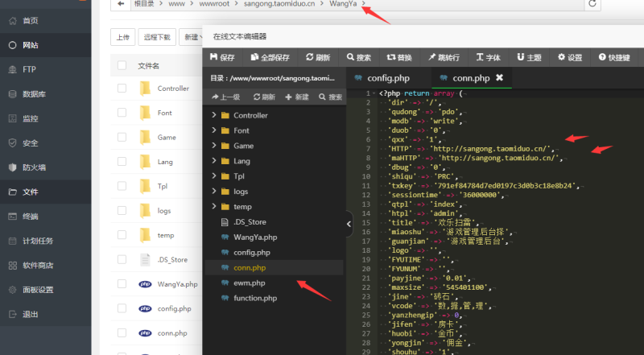644x355 pixels.
Task: Click the back arrow in path bar
Action: pos(121,4)
